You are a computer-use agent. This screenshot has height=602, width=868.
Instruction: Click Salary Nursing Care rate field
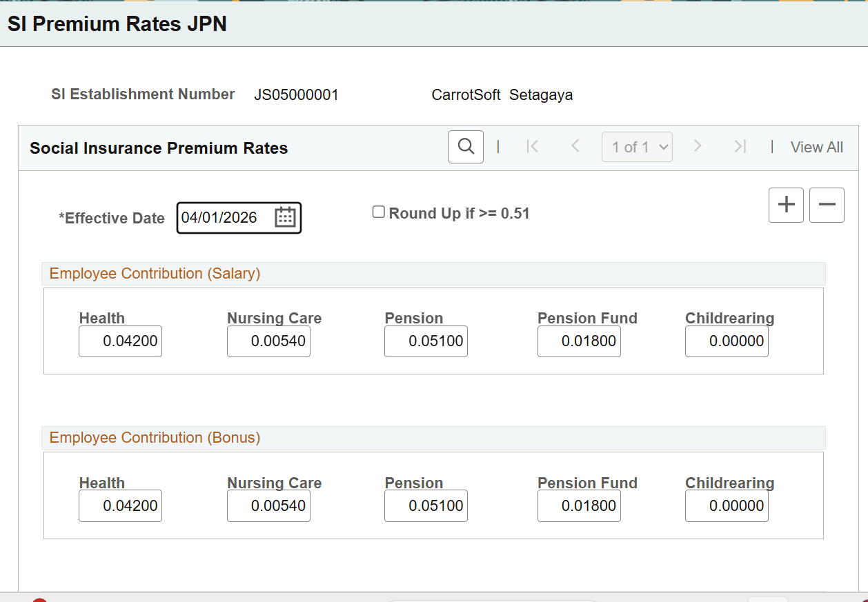pyautogui.click(x=268, y=341)
